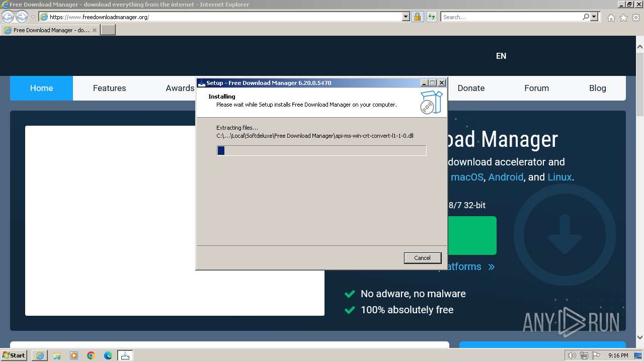The image size is (644, 362).
Task: Click in the IE search box
Action: pyautogui.click(x=511, y=17)
